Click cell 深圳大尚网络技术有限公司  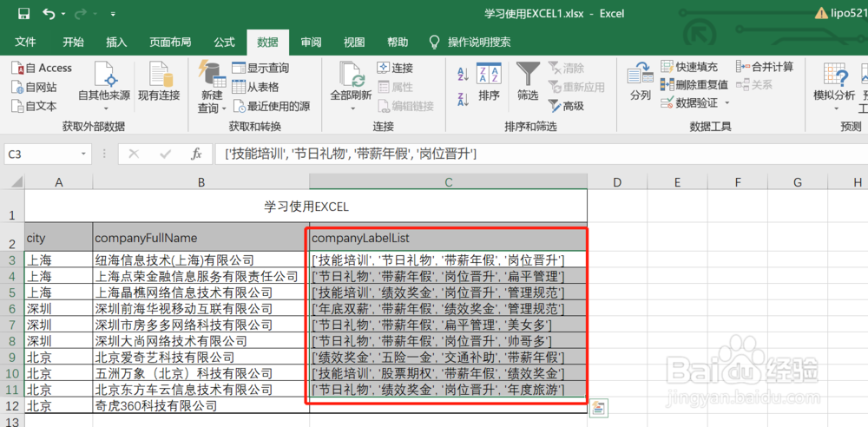tap(201, 340)
